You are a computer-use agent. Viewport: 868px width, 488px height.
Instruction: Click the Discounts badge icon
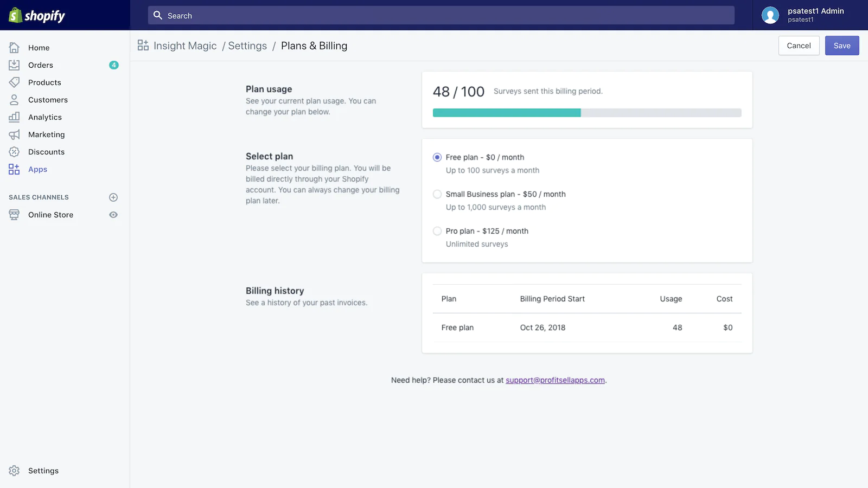coord(14,152)
